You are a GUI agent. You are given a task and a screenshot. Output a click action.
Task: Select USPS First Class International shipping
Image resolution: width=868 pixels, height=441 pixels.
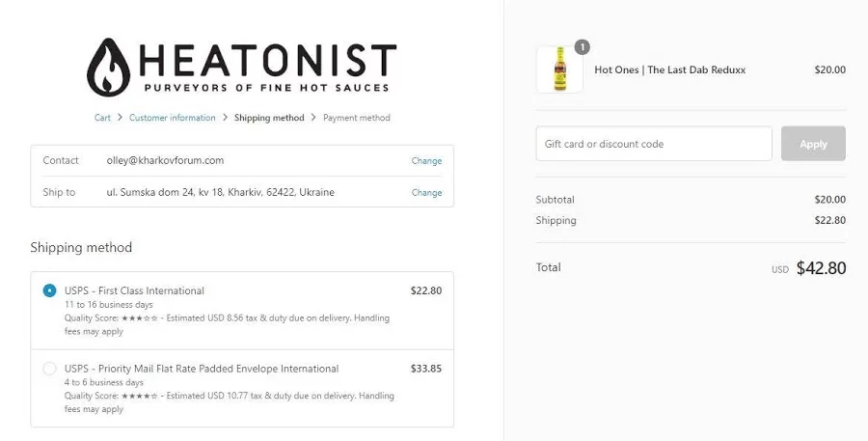point(50,290)
